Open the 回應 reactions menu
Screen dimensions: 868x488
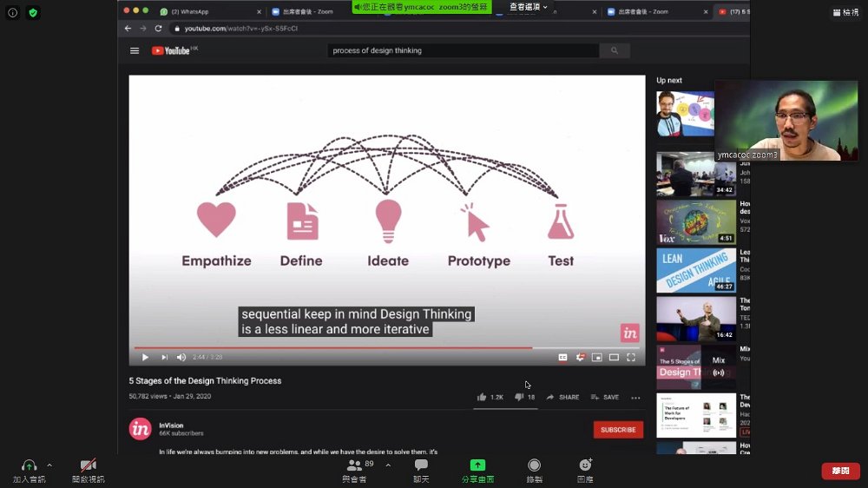tap(585, 472)
